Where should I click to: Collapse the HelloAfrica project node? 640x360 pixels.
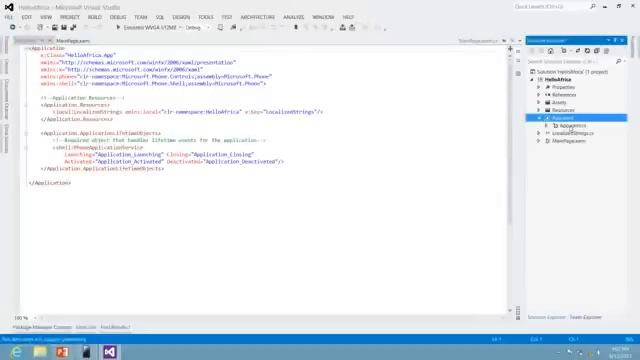pos(532,80)
